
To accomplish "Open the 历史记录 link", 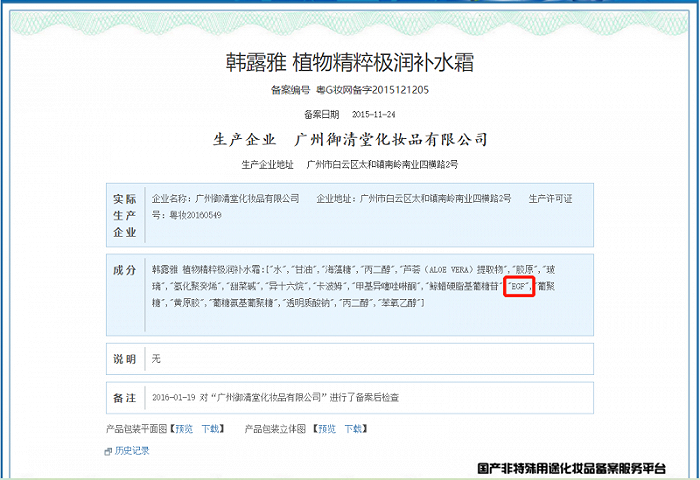I will click(x=132, y=451).
